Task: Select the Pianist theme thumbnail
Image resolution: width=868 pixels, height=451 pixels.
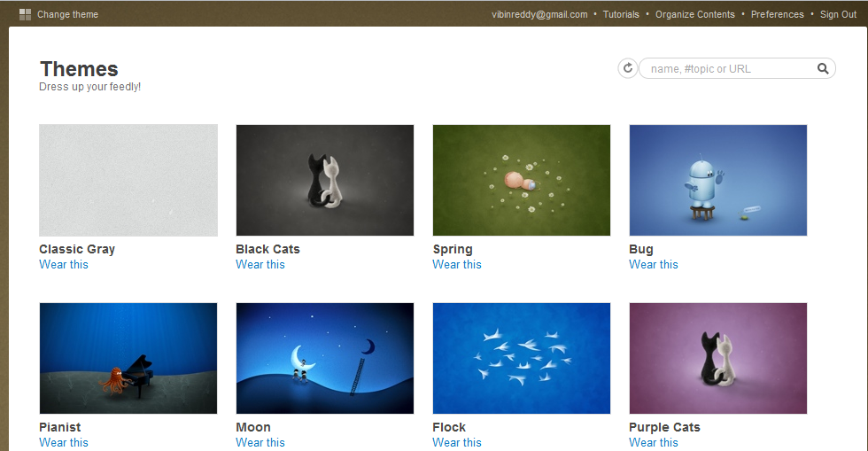Action: pyautogui.click(x=128, y=358)
